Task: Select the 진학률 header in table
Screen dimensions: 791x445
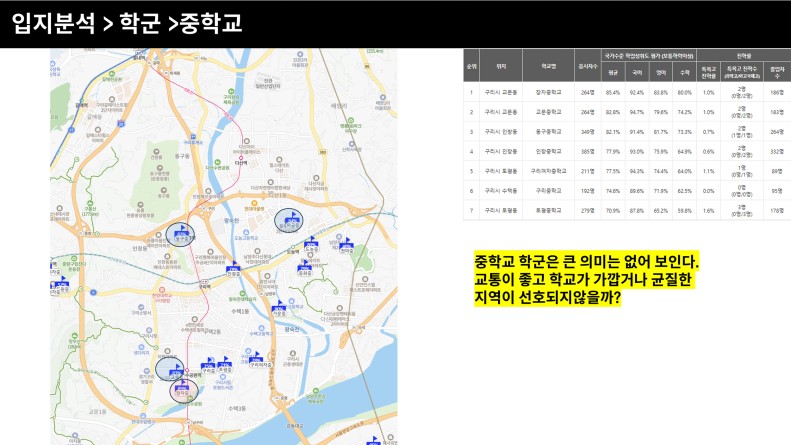Action: tap(744, 54)
